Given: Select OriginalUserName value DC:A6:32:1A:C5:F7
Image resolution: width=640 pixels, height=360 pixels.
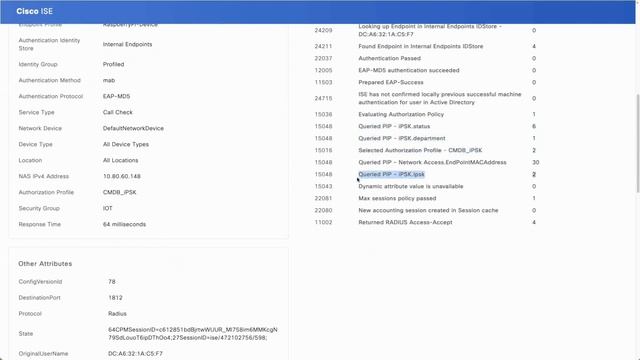Looking at the screenshot, I should 135,353.
